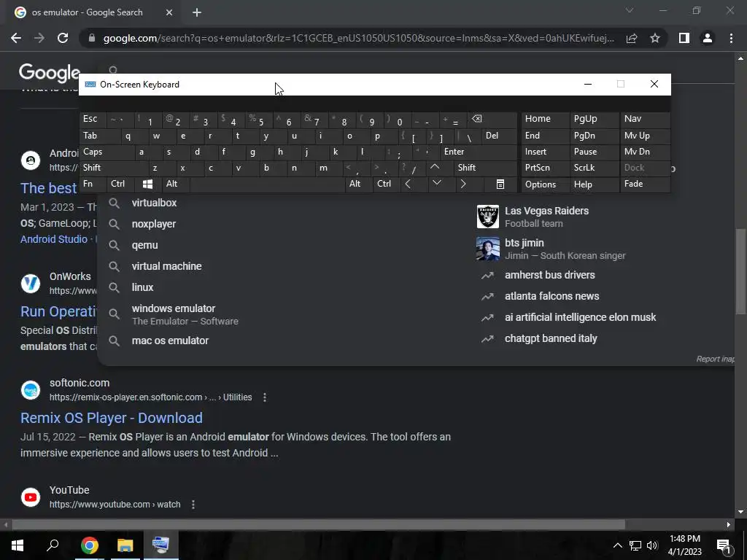This screenshot has height=560, width=747.
Task: Click the On-Screen Keyboard taskbar icon
Action: (161, 545)
